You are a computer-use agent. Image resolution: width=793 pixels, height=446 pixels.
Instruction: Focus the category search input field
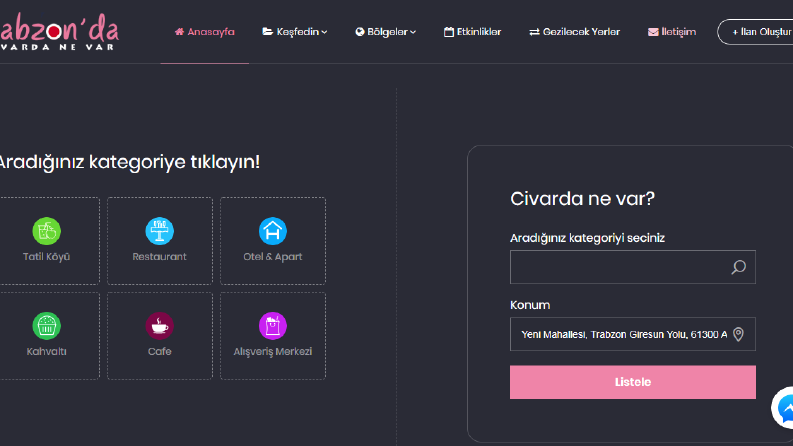click(x=633, y=267)
